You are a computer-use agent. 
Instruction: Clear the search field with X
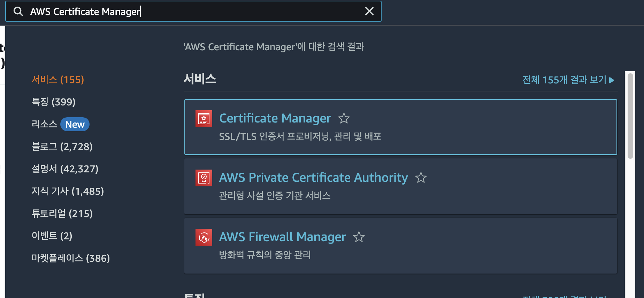coord(369,12)
